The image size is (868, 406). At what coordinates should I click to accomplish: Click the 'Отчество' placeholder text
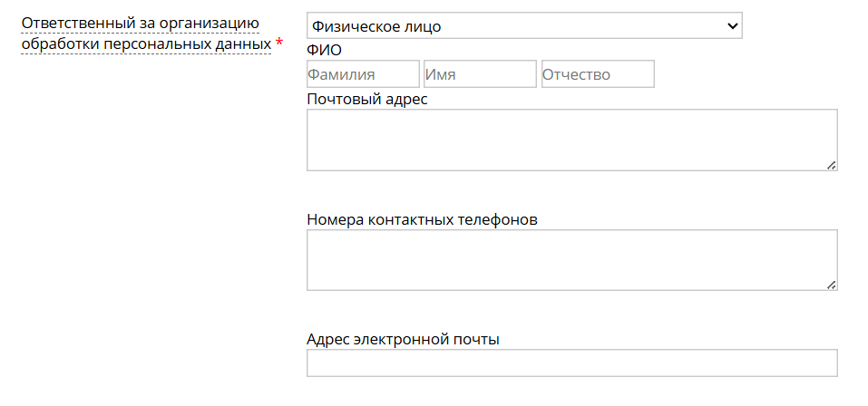577,74
